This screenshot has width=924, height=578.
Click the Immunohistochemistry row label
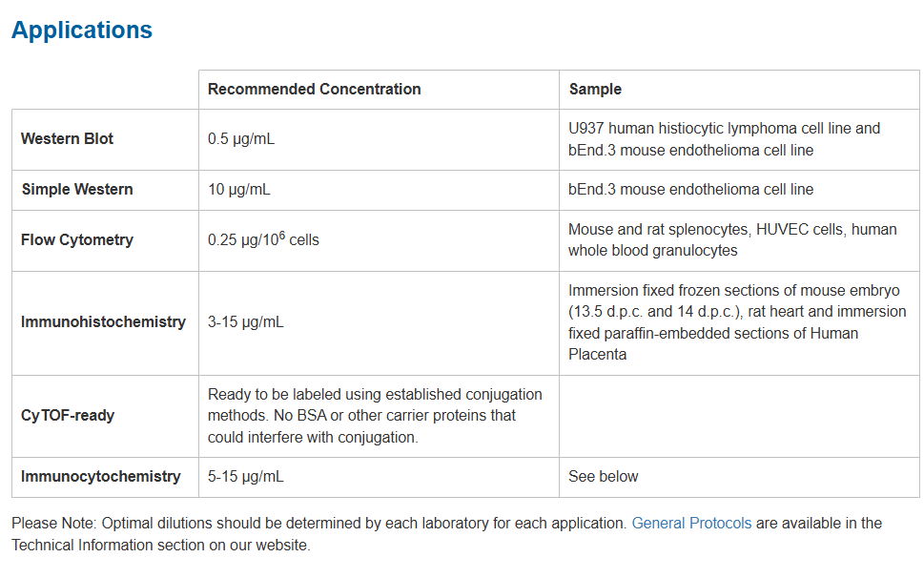point(103,322)
